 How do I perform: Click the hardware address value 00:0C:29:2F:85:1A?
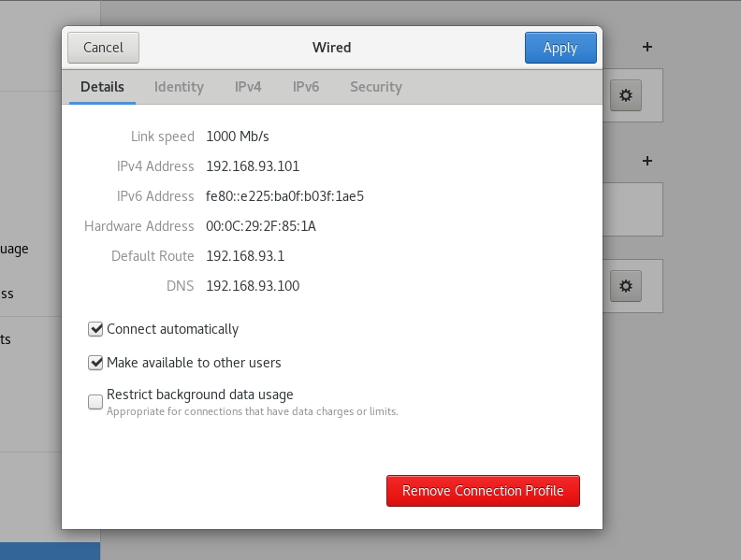pyautogui.click(x=261, y=226)
